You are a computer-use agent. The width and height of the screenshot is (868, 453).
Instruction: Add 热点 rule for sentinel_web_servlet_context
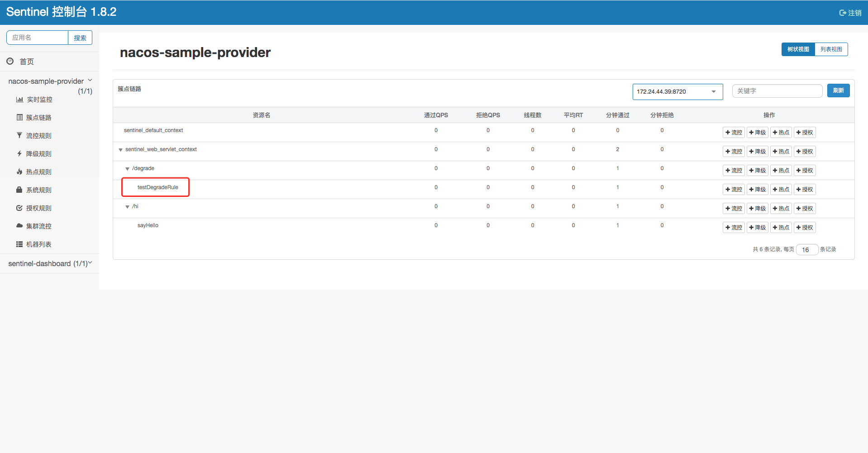click(781, 152)
